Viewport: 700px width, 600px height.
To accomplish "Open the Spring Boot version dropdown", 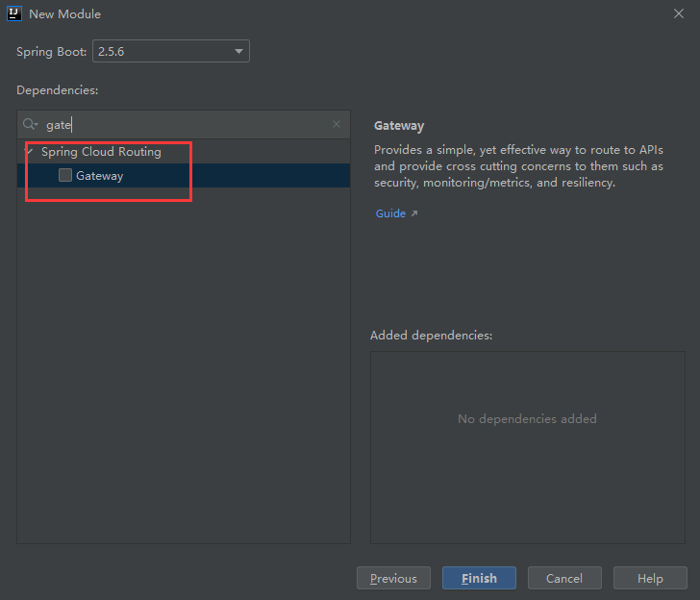I will pos(171,51).
